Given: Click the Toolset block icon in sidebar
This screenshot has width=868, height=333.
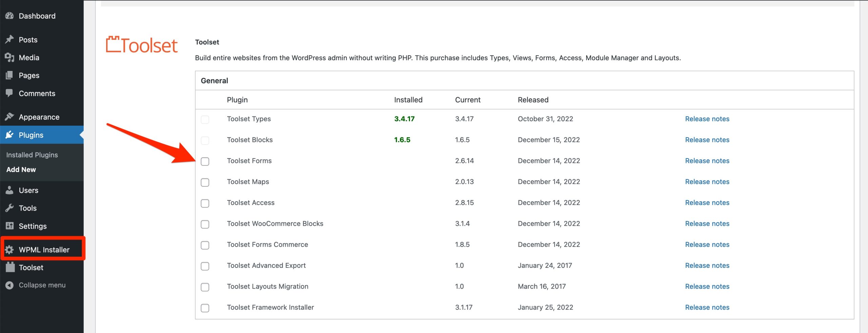Looking at the screenshot, I should [x=10, y=267].
